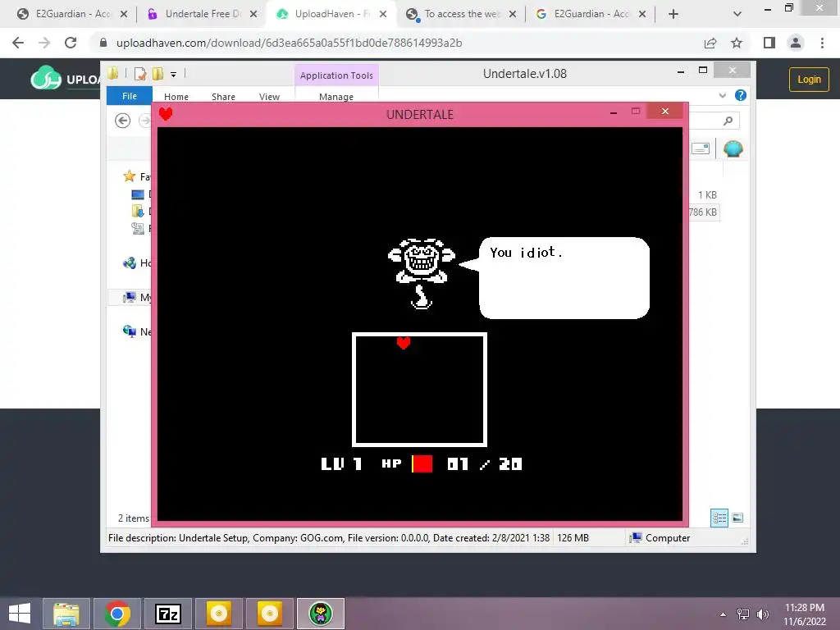Viewport: 840px width, 630px height.
Task: Open the View ribbon tab
Action: [269, 97]
